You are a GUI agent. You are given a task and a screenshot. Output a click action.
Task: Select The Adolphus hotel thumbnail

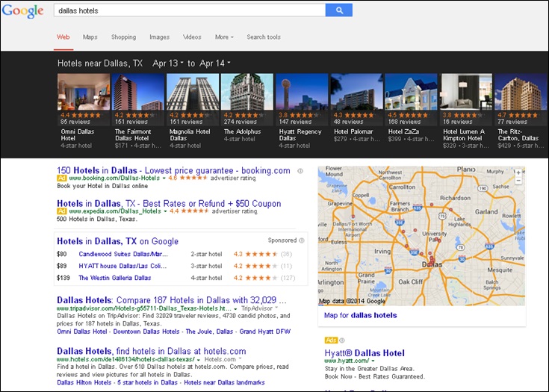point(247,92)
